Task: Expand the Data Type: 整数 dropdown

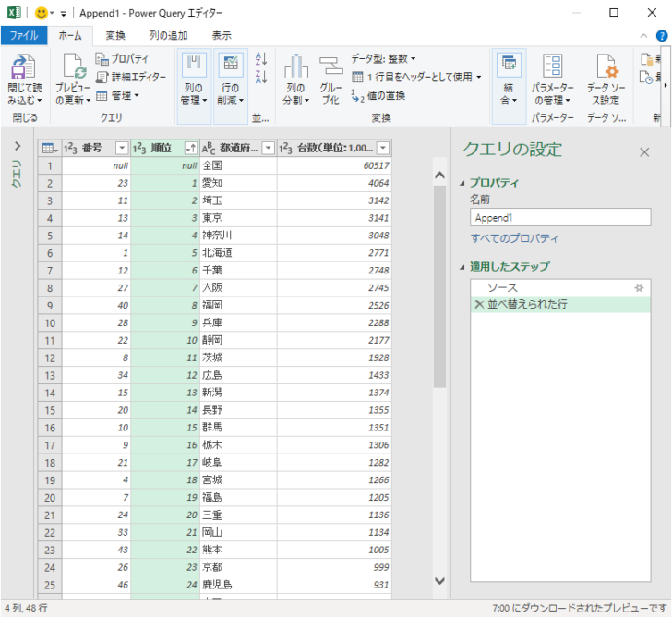Action: coord(383,58)
